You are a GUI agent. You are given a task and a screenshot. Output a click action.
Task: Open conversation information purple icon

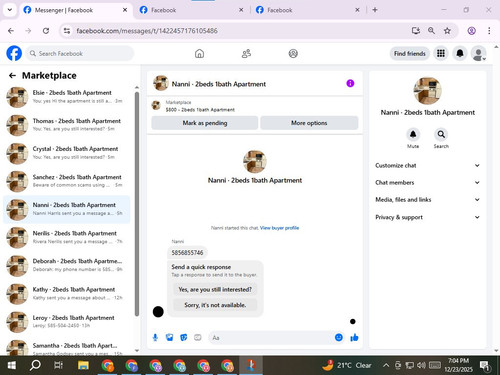click(350, 83)
